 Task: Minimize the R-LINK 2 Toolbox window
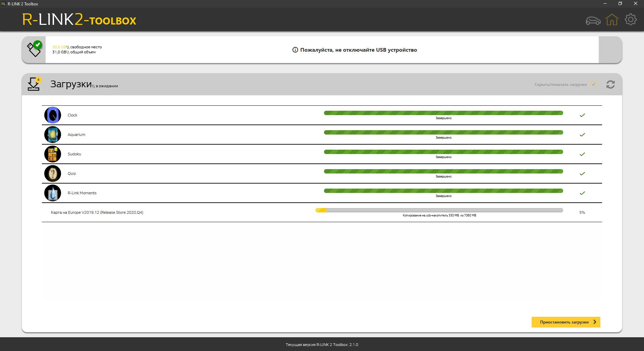coord(605,4)
